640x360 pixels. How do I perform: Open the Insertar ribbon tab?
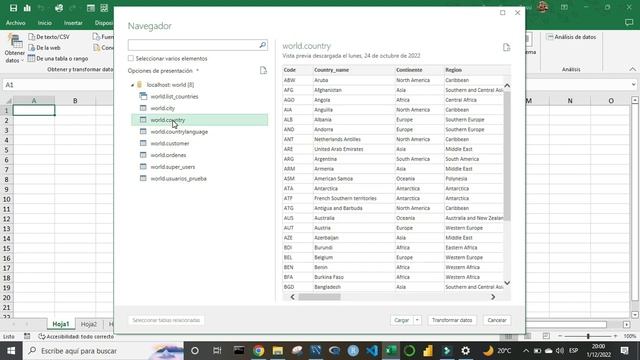click(73, 23)
